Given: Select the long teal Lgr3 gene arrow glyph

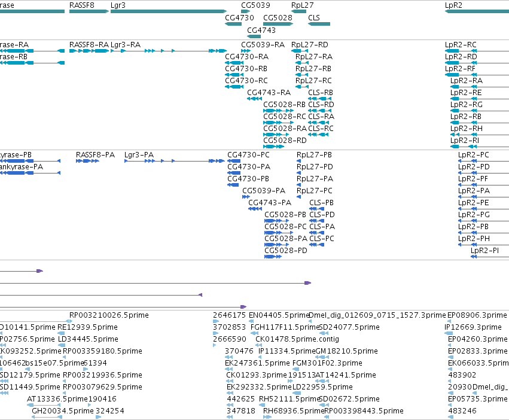Looking at the screenshot, I should pyautogui.click(x=169, y=11).
